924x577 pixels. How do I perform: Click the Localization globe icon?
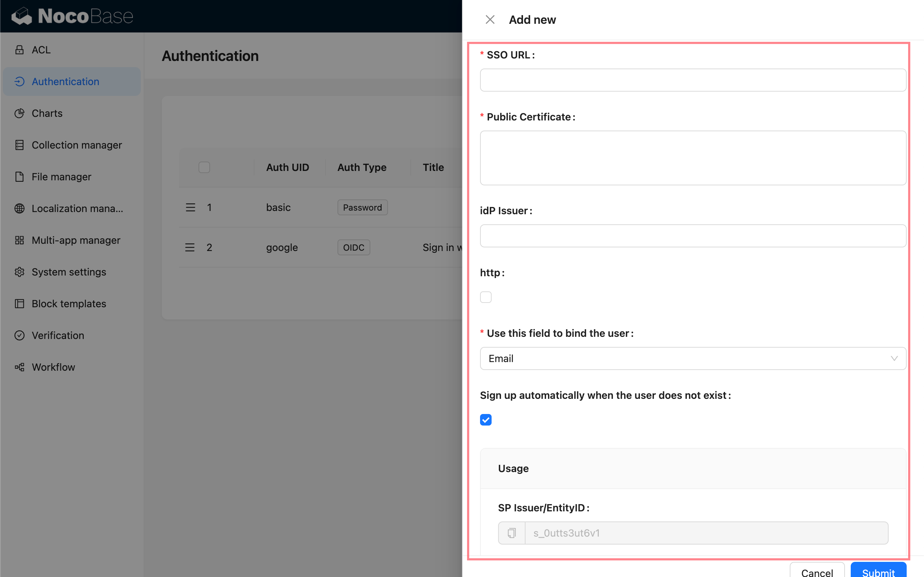click(x=19, y=208)
